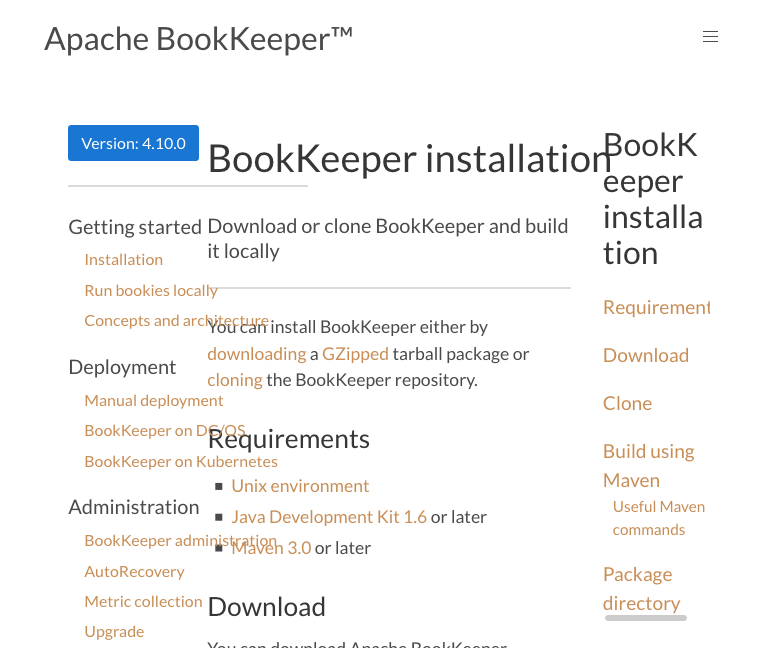
Task: Open Upgrade sidebar link
Action: coord(114,632)
